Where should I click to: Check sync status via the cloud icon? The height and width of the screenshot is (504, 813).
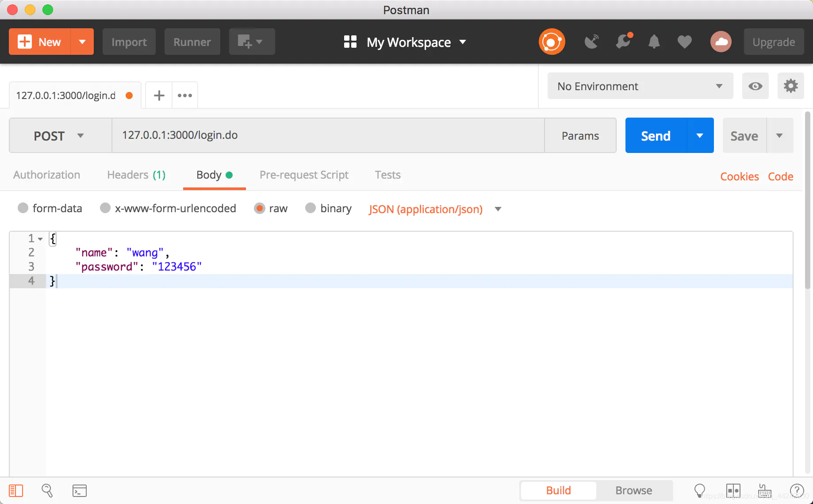click(x=721, y=42)
